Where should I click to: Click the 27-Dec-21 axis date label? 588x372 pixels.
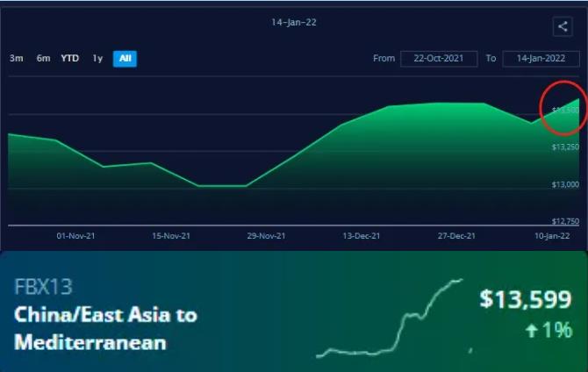(x=456, y=236)
